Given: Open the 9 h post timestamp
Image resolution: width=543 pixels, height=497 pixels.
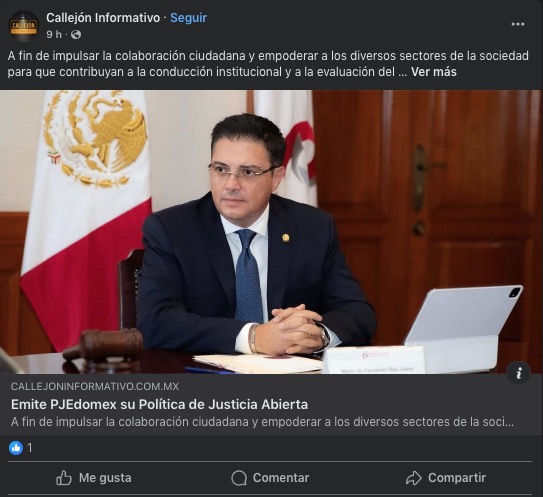Looking at the screenshot, I should 54,35.
